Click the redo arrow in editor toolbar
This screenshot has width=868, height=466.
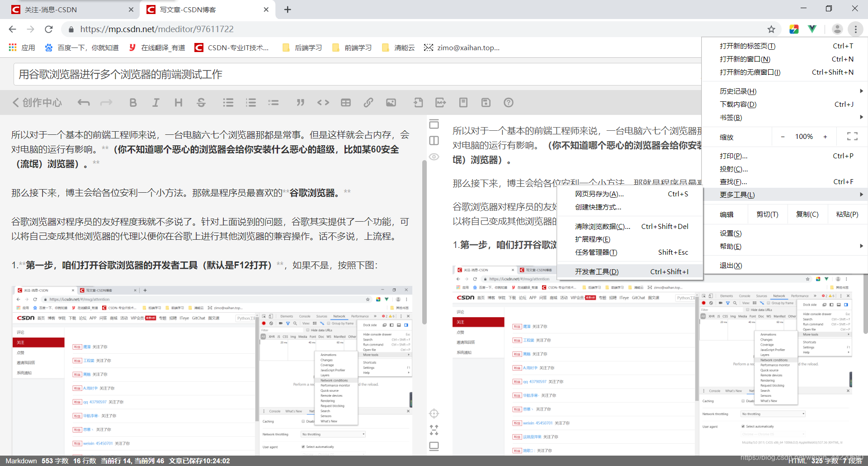(106, 103)
